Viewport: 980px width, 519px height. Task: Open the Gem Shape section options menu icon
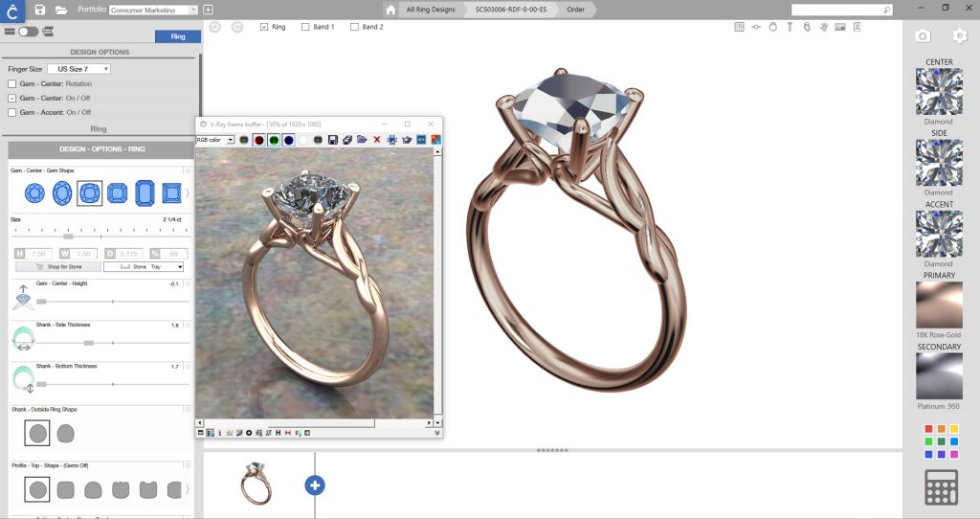187,170
